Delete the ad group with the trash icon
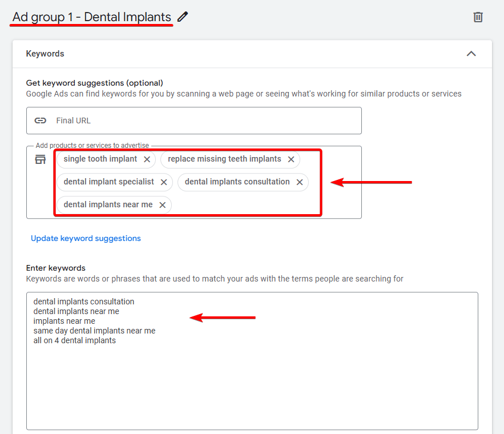Image resolution: width=504 pixels, height=434 pixels. [x=478, y=17]
